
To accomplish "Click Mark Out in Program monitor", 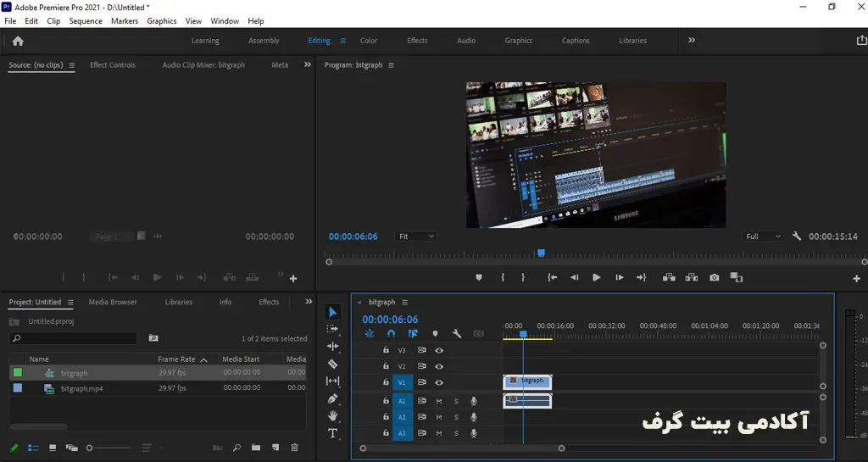I will [x=522, y=277].
